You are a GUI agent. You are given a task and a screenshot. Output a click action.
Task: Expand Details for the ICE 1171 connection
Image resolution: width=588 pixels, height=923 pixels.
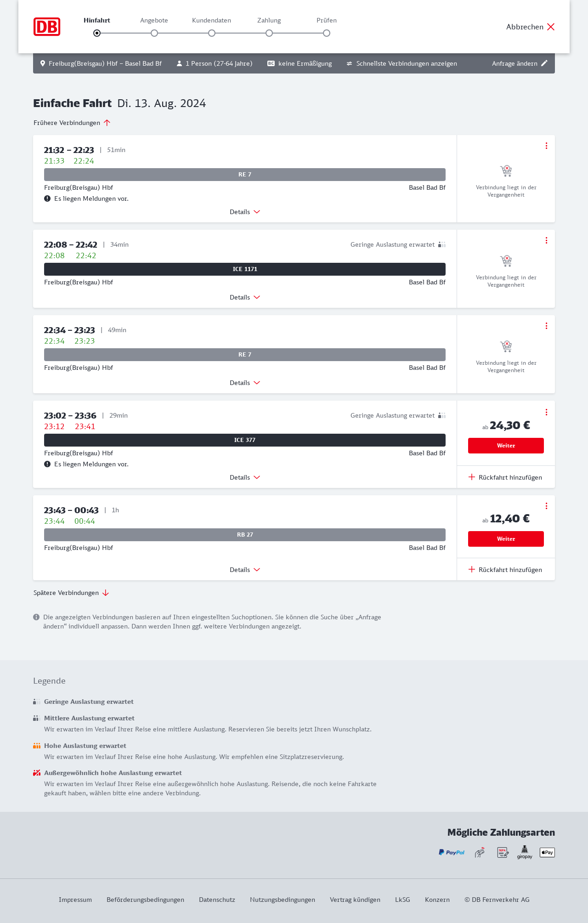[245, 297]
